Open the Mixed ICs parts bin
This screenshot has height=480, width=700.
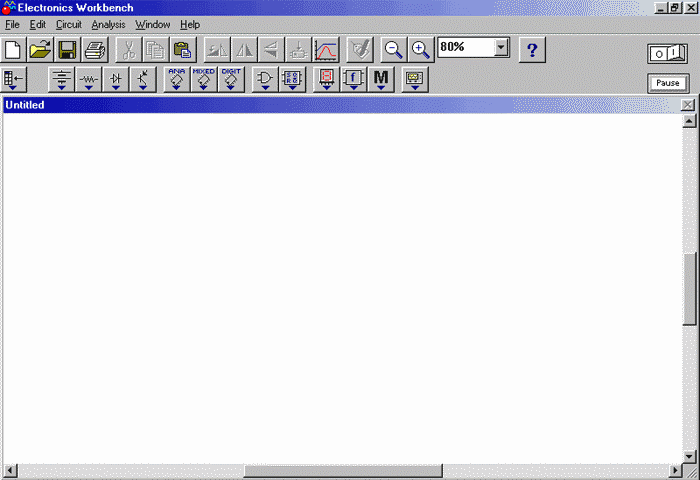click(x=204, y=79)
